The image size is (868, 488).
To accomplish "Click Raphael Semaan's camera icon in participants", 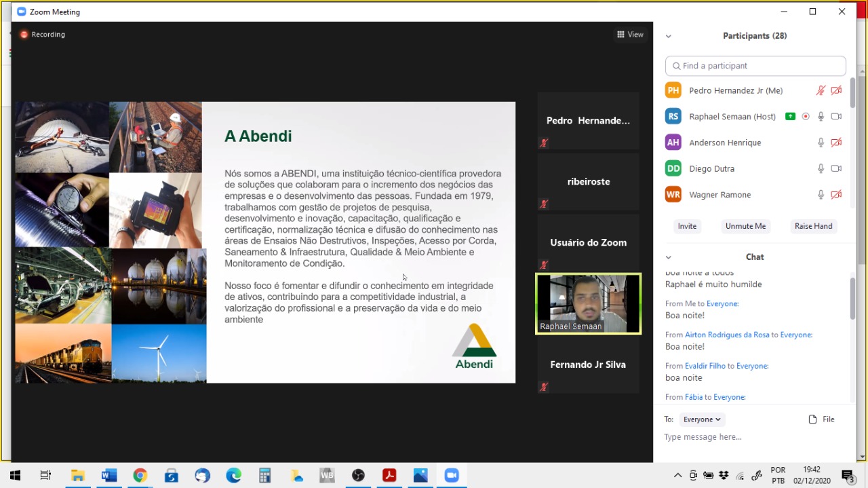I will coord(836,117).
